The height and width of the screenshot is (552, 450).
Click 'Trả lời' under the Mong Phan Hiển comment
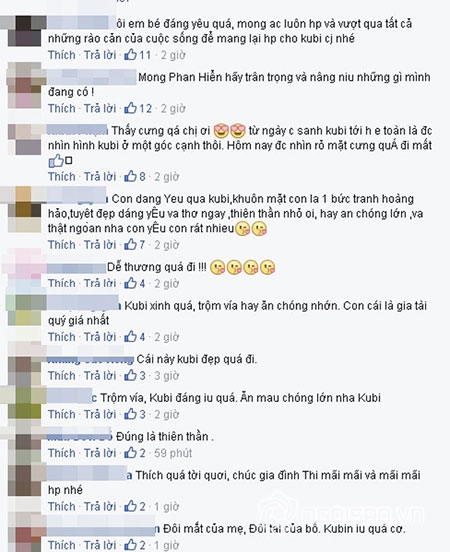100,108
